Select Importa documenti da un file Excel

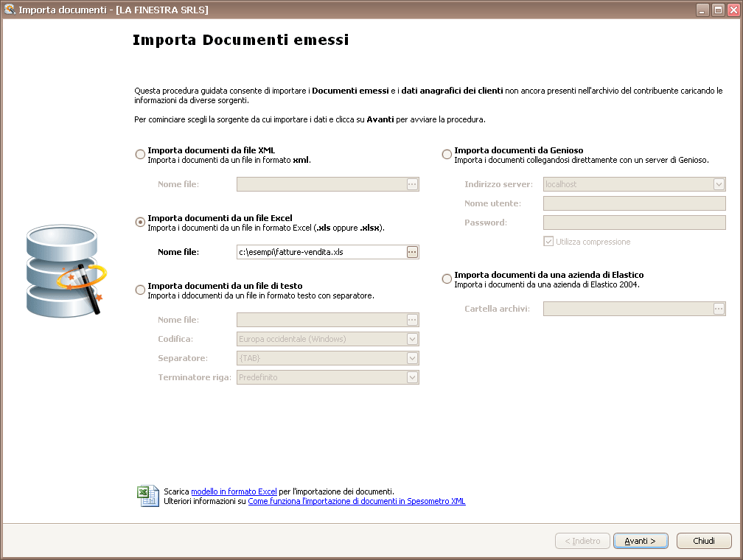tap(140, 222)
